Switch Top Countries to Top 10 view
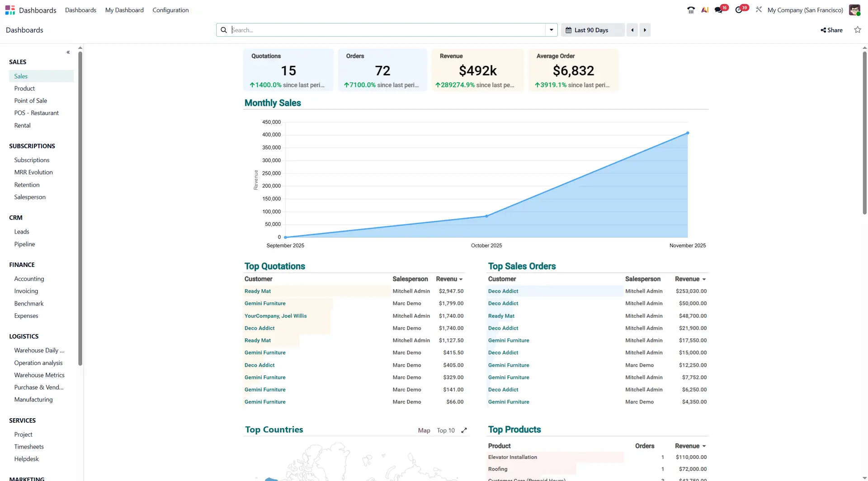The height and width of the screenshot is (481, 868). [445, 430]
